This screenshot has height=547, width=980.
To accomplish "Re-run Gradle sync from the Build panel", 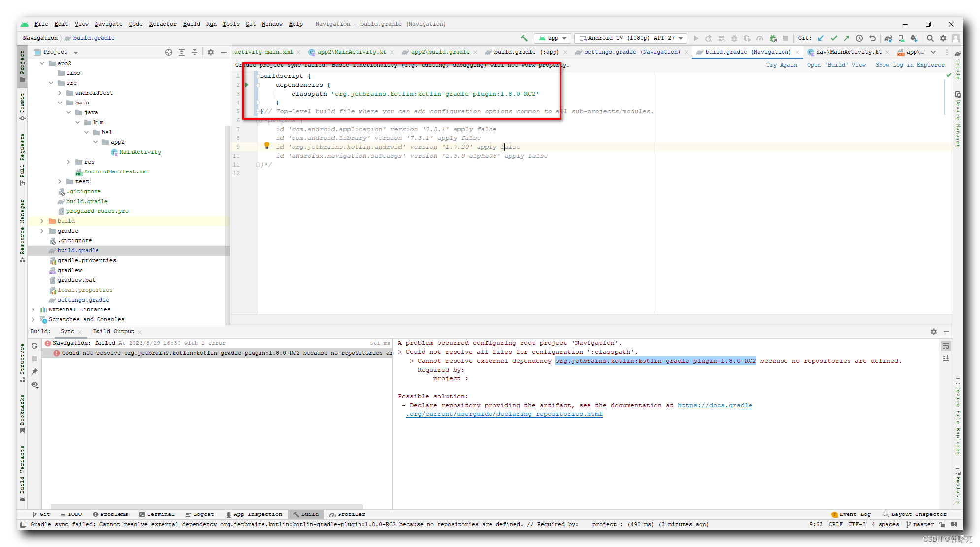I will [34, 346].
